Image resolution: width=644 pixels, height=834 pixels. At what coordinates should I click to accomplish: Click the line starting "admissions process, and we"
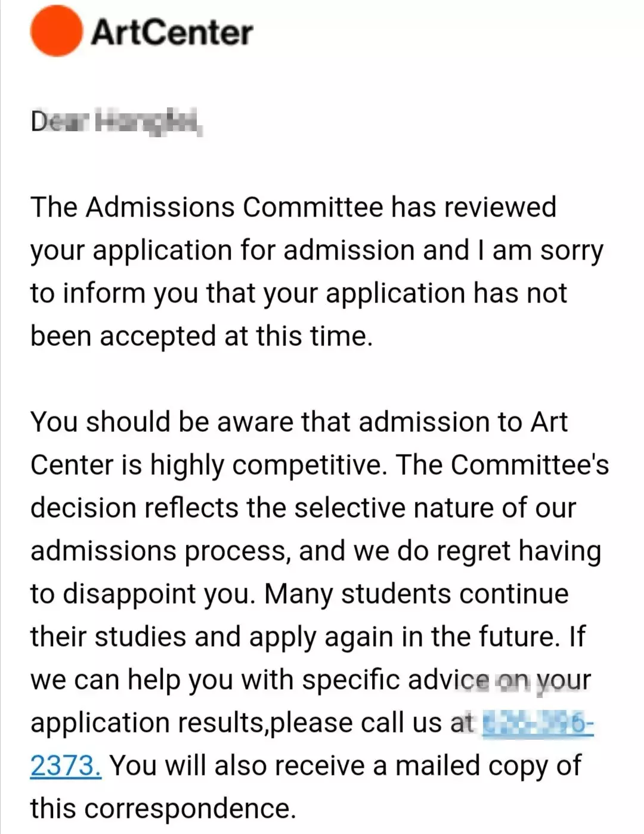316,551
